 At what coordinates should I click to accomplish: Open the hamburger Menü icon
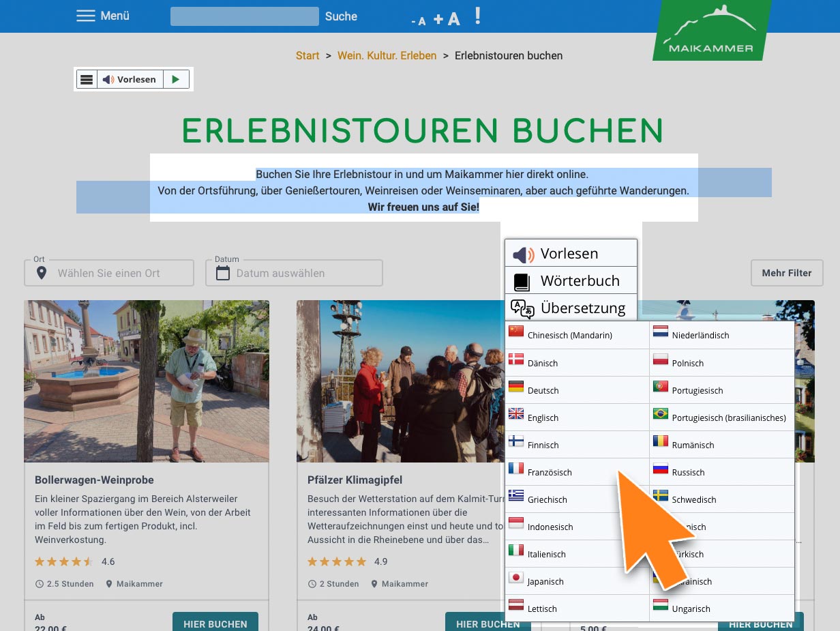pos(86,16)
